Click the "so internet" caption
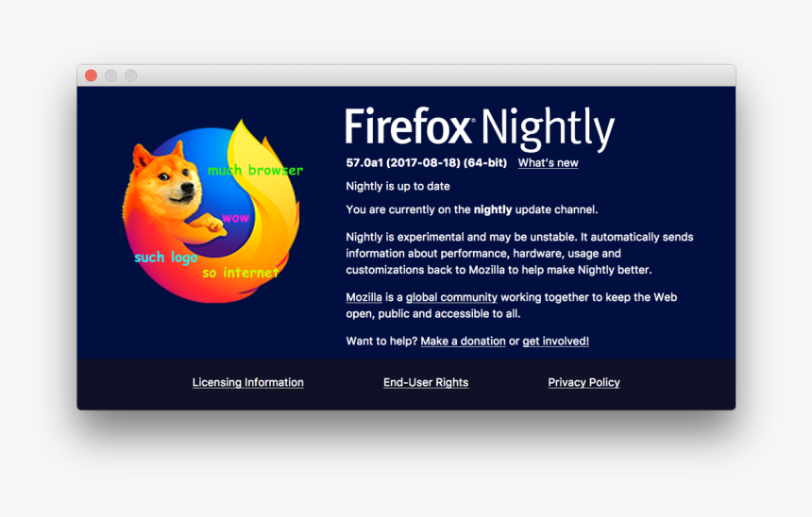This screenshot has width=812, height=517. 240,273
